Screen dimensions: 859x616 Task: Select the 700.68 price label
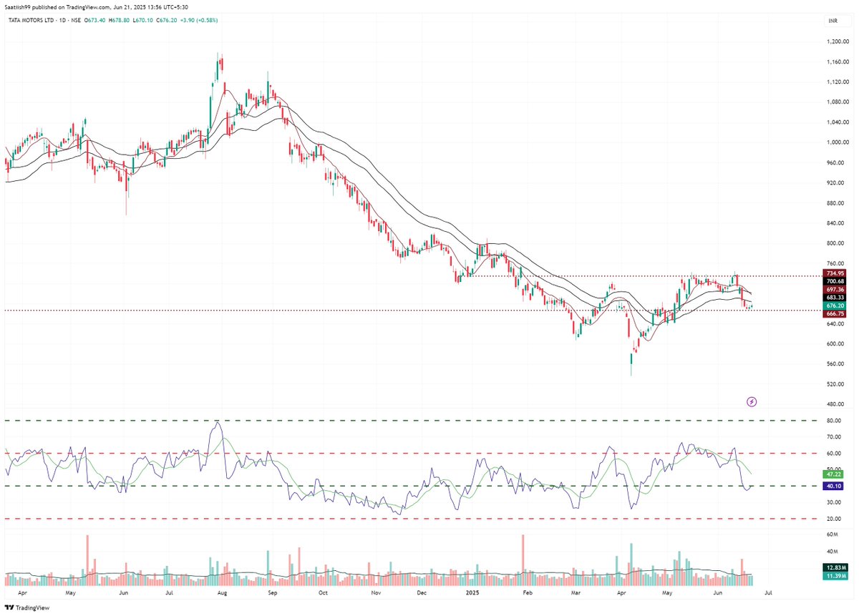point(835,281)
